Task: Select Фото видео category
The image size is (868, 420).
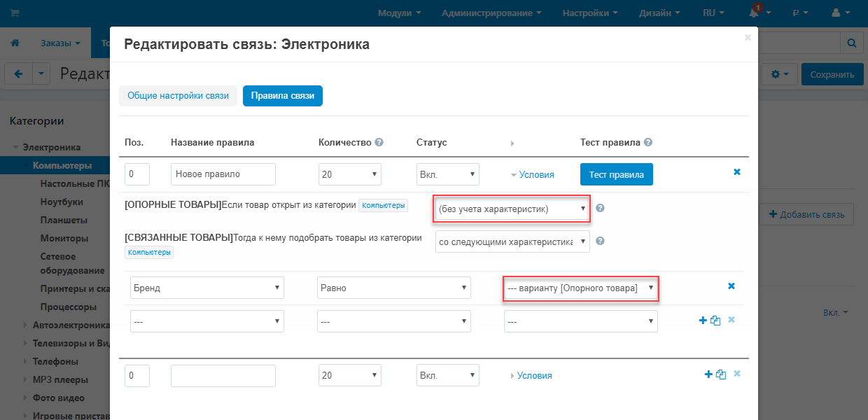Action: pyautogui.click(x=58, y=398)
